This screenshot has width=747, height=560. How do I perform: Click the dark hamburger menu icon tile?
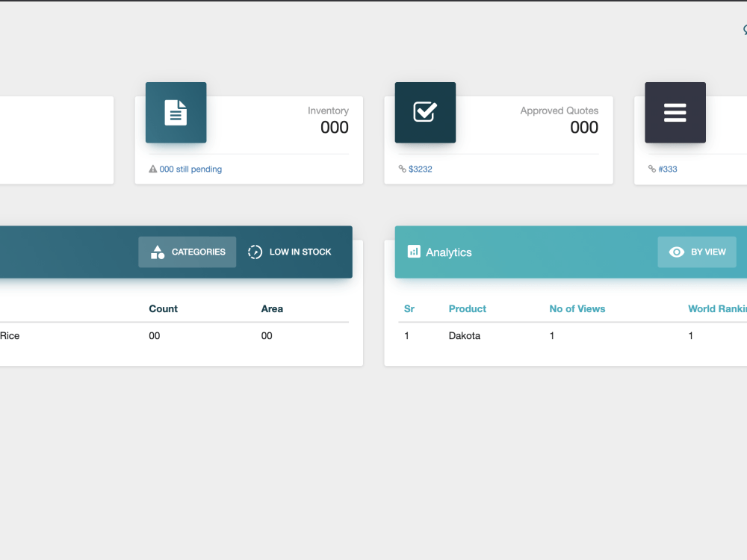675,113
